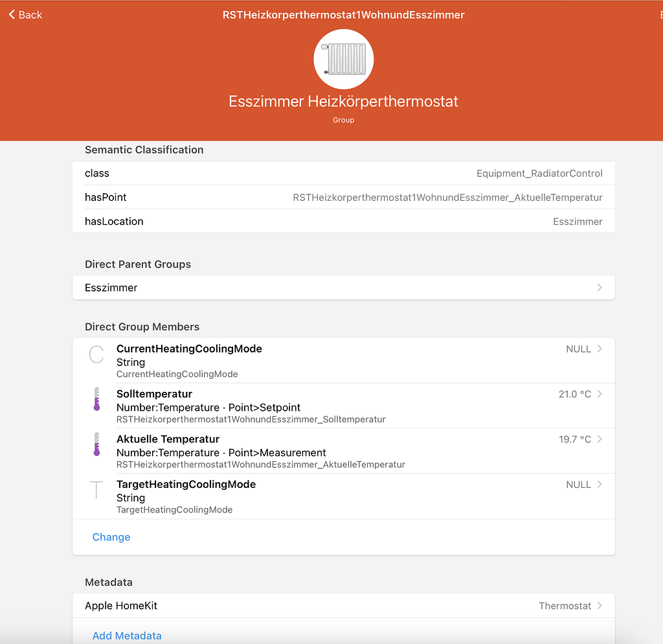Open details via CurrentHeatingCoolingMode chevron

pyautogui.click(x=596, y=348)
